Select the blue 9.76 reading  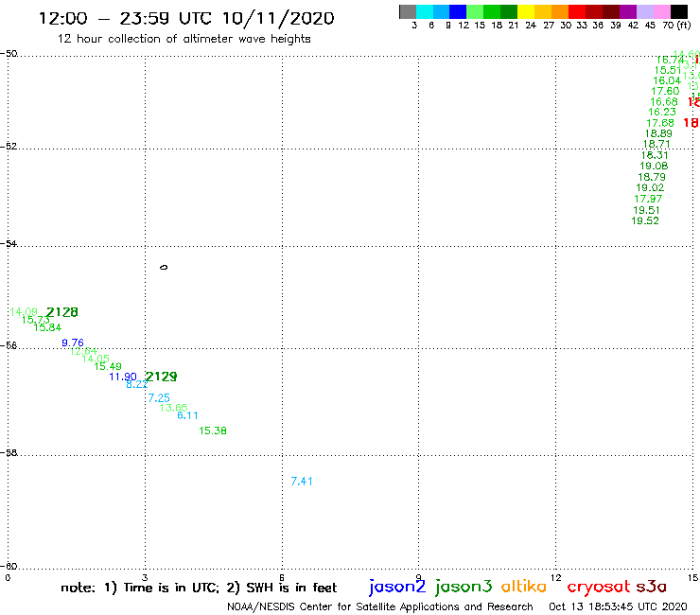72,343
